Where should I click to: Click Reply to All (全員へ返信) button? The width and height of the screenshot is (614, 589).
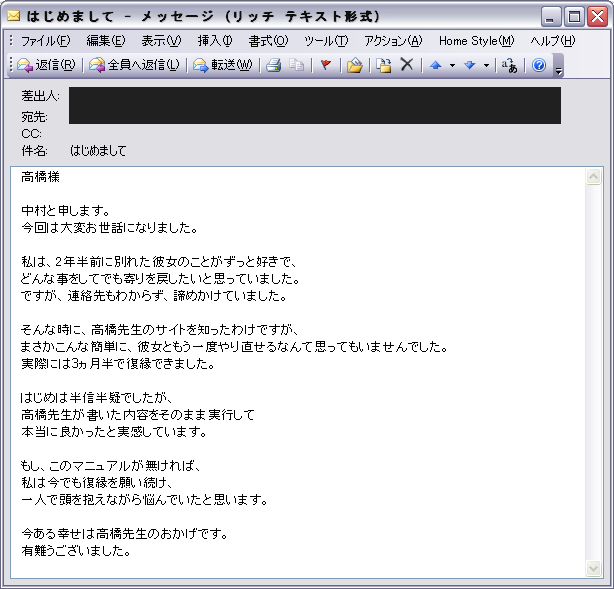[134, 65]
